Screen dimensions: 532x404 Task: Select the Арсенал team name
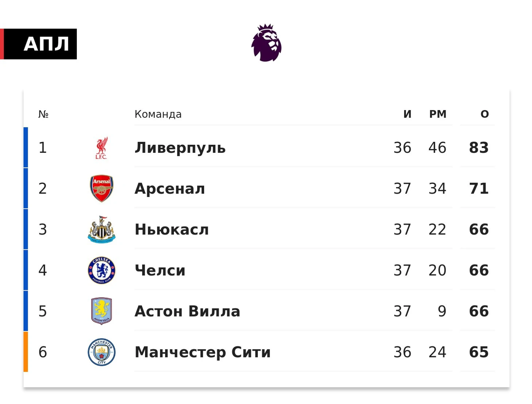(170, 189)
